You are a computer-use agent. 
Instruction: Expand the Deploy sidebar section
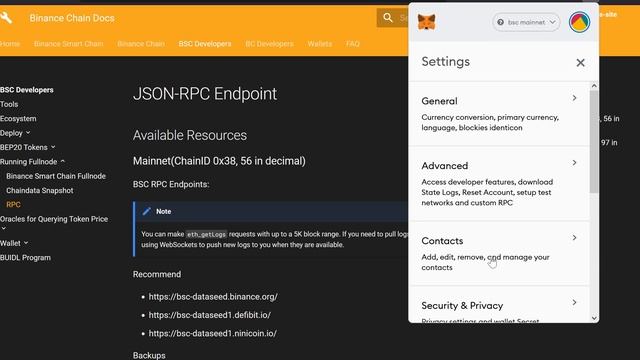(x=15, y=133)
